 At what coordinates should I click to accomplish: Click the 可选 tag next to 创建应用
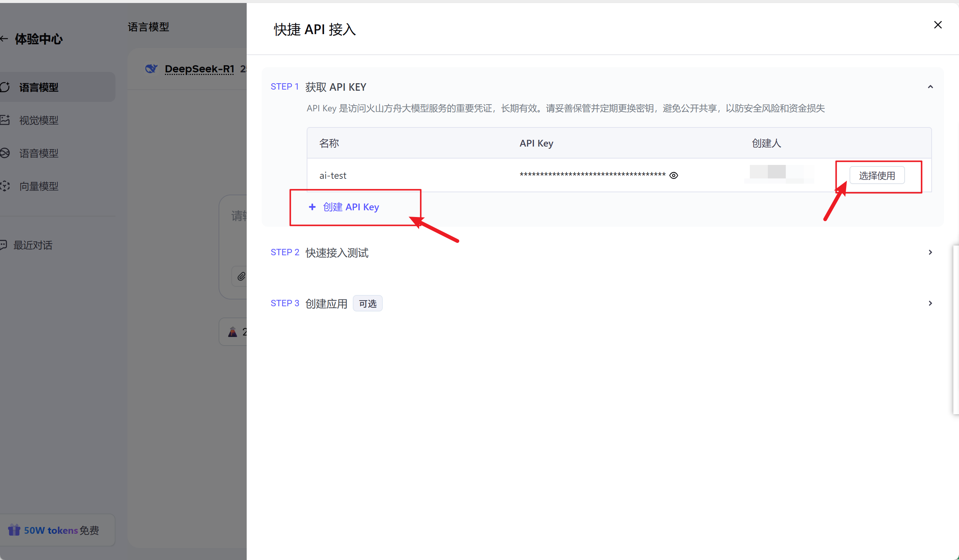[367, 304]
